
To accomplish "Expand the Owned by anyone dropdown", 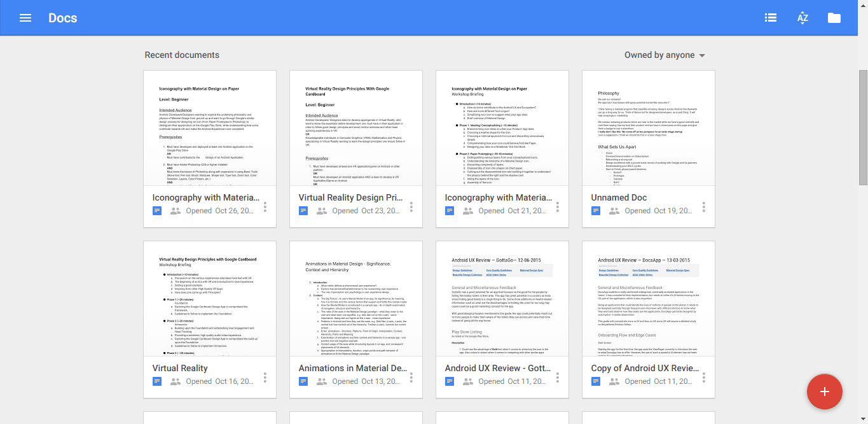I will [665, 55].
